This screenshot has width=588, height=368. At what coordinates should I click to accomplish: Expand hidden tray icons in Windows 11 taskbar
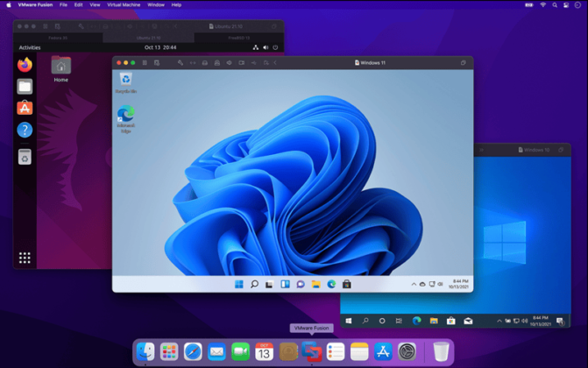click(x=414, y=285)
